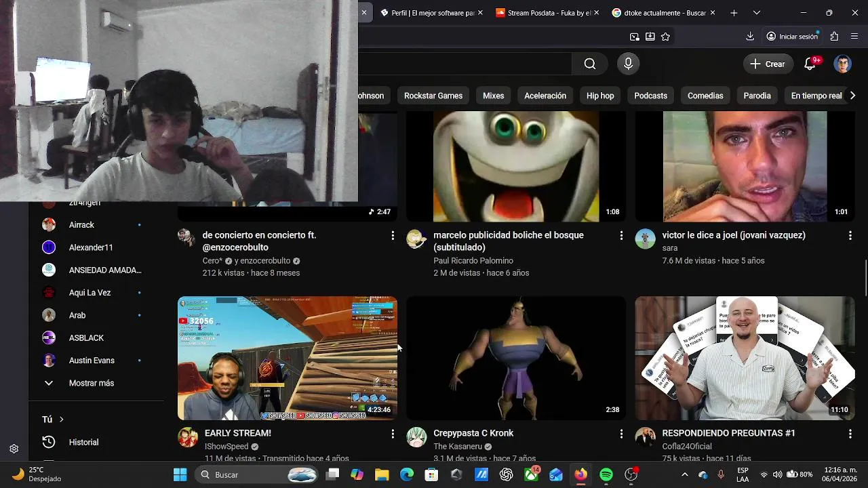Image resolution: width=868 pixels, height=488 pixels.
Task: Click the Windows Start button
Action: [180, 474]
